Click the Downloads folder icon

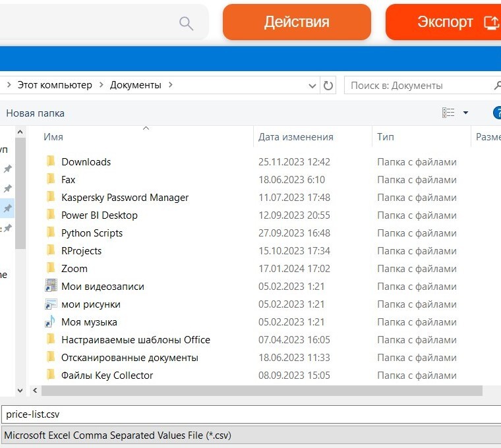pos(51,161)
